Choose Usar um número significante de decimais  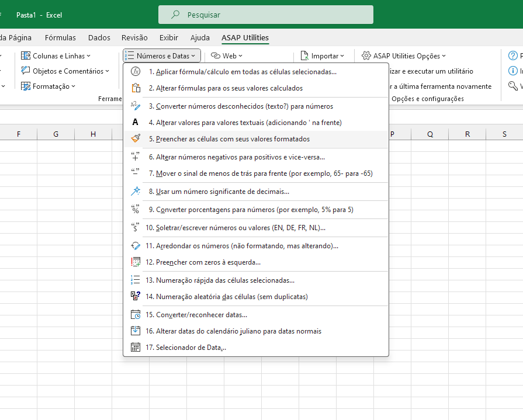pos(256,192)
